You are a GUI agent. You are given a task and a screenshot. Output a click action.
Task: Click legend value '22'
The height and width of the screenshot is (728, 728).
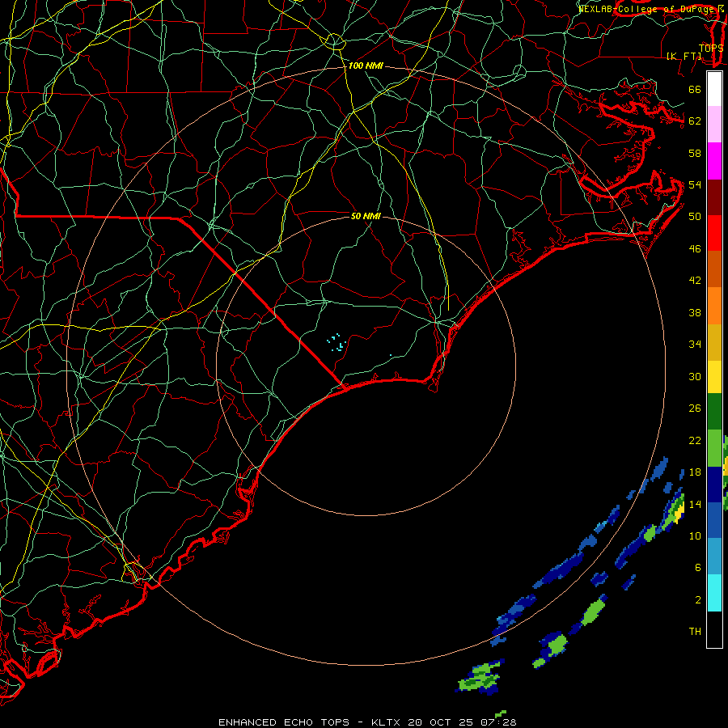click(x=695, y=440)
